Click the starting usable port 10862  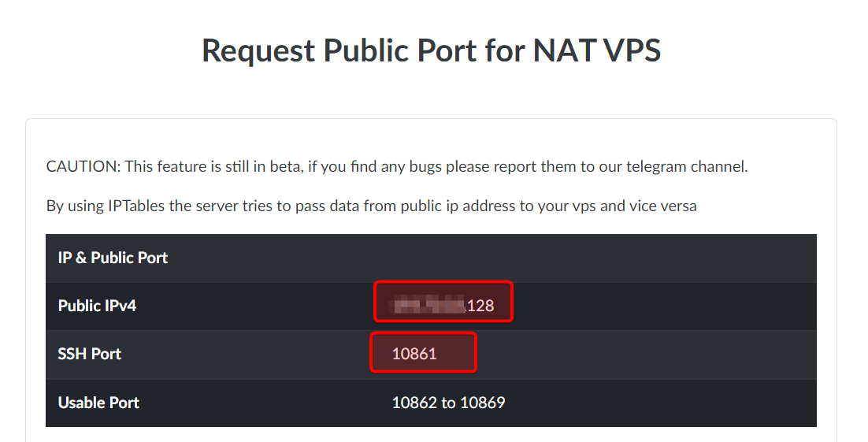tap(414, 403)
